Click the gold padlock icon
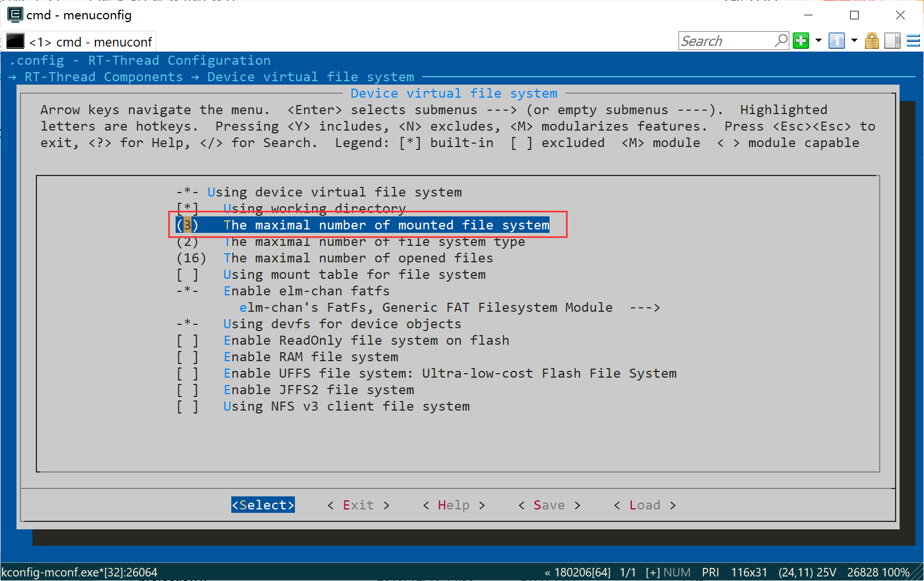924x581 pixels. [x=872, y=41]
